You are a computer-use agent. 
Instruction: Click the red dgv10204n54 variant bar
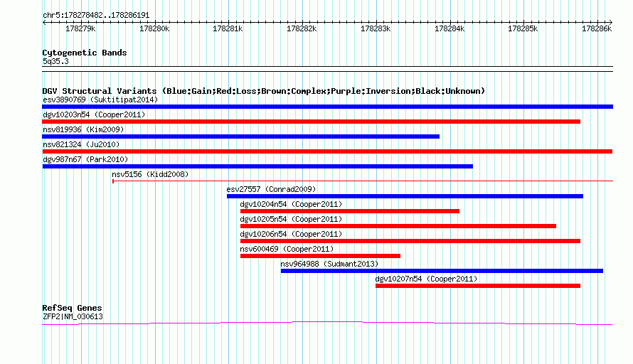[350, 211]
